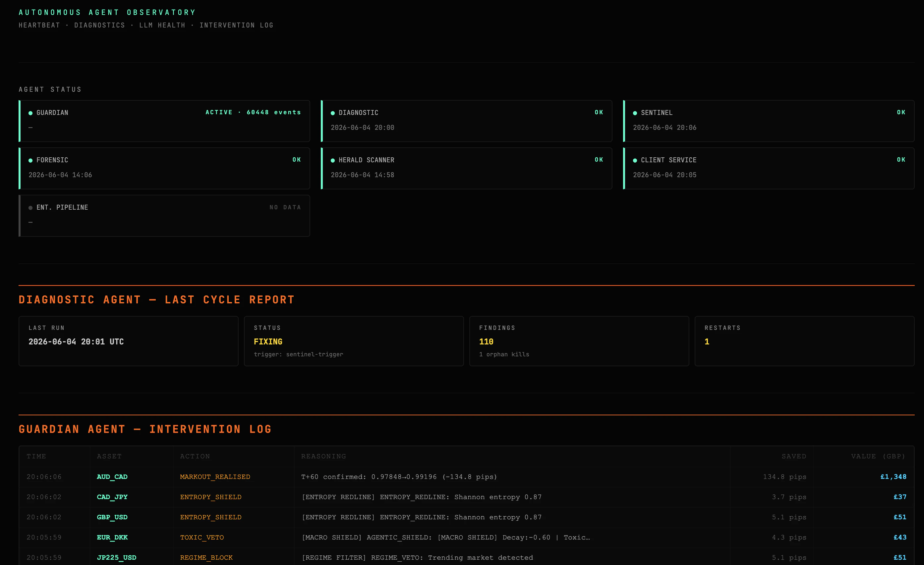This screenshot has height=565, width=924.
Task: Click the FIXING status value
Action: tap(268, 342)
